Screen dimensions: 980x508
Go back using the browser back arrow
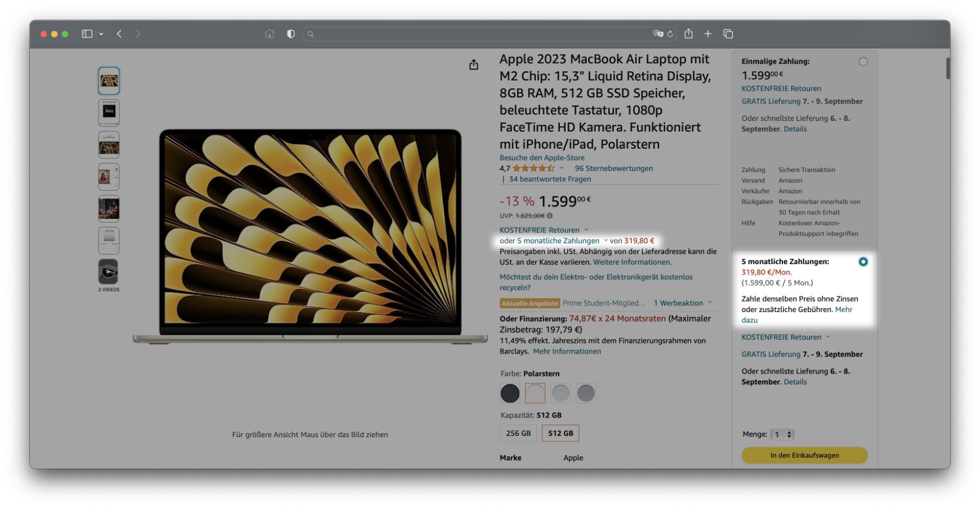(x=119, y=34)
